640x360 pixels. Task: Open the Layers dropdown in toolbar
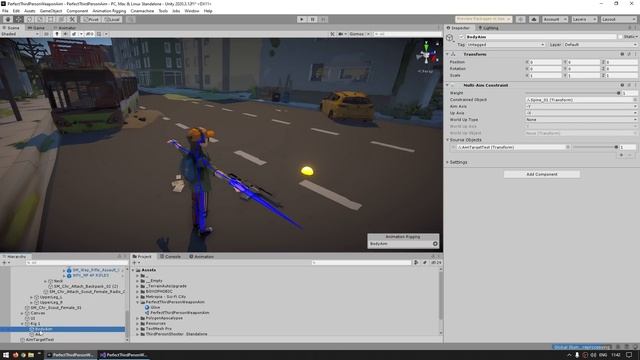[x=584, y=19]
